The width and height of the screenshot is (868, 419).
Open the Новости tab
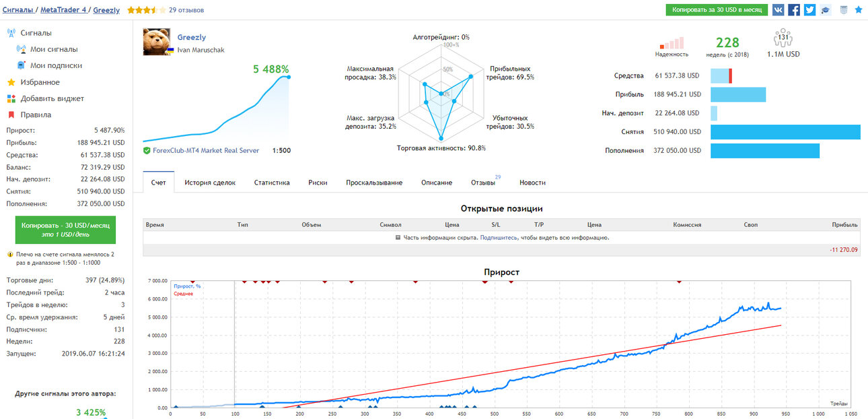pyautogui.click(x=532, y=183)
